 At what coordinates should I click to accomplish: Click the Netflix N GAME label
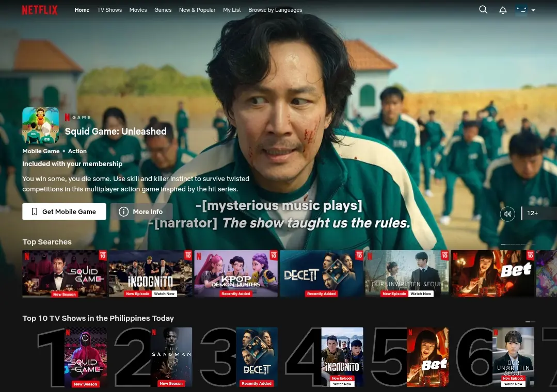click(78, 117)
